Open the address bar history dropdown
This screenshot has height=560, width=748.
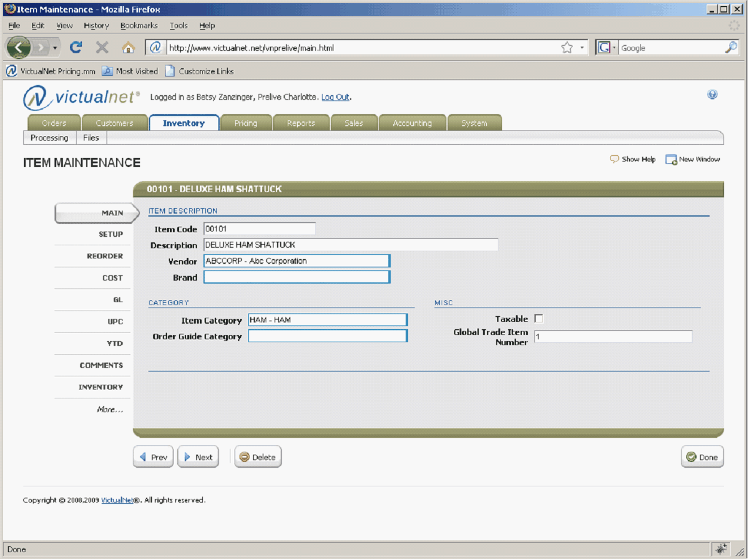point(582,48)
